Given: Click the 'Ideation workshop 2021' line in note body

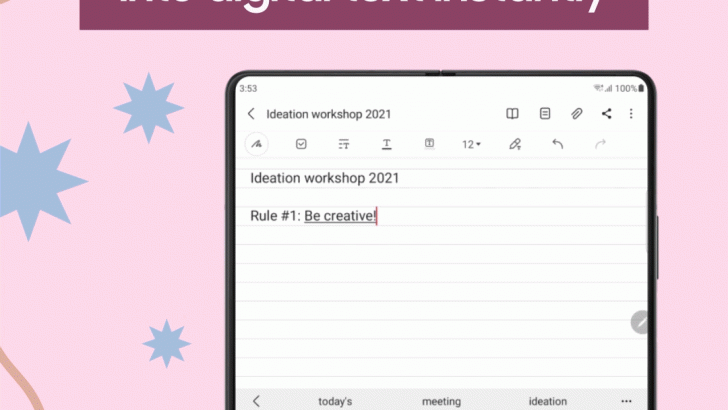Looking at the screenshot, I should 325,178.
